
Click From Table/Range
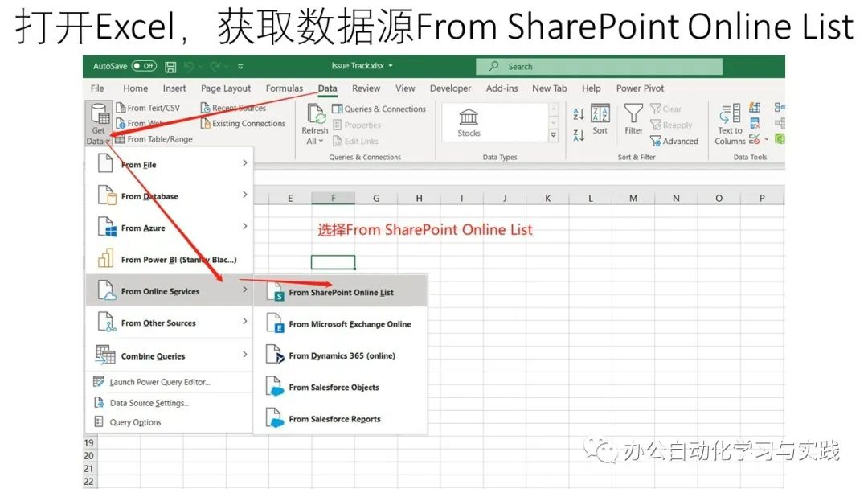pyautogui.click(x=154, y=139)
